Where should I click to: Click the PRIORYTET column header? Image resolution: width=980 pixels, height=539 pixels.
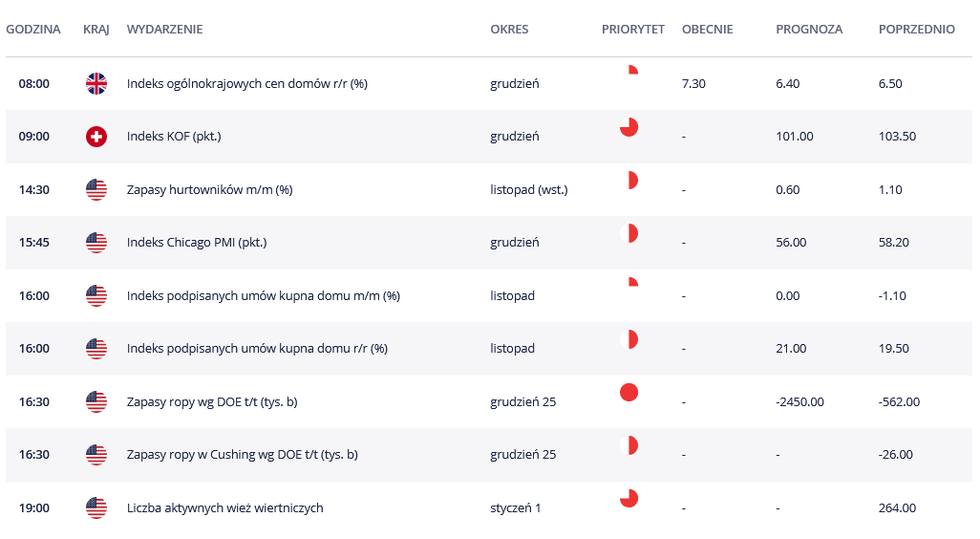click(632, 29)
